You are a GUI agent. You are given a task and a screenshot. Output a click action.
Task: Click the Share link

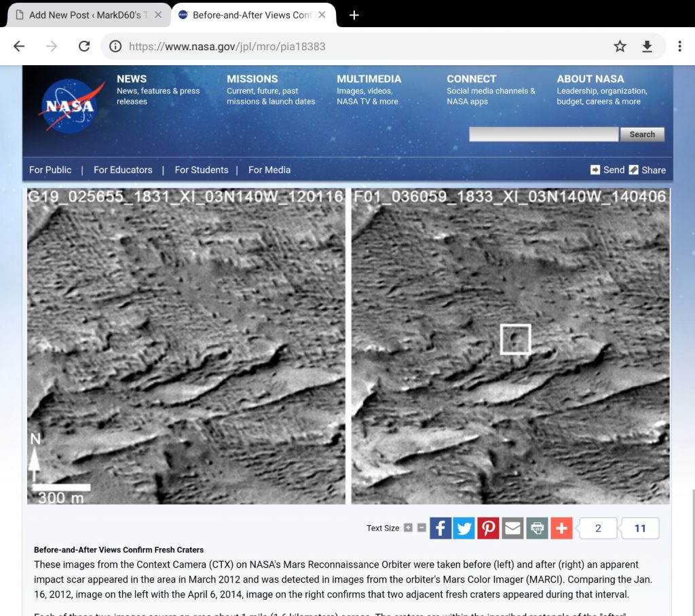(x=647, y=170)
